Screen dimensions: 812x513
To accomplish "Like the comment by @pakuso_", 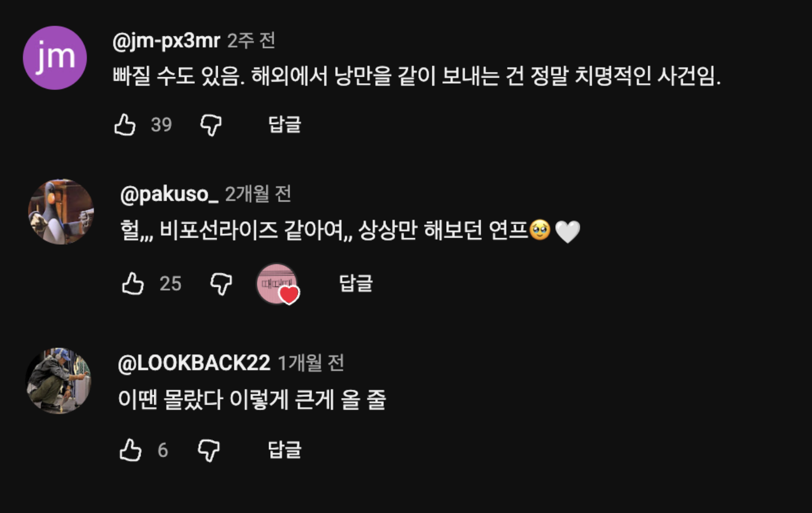I will [x=133, y=284].
